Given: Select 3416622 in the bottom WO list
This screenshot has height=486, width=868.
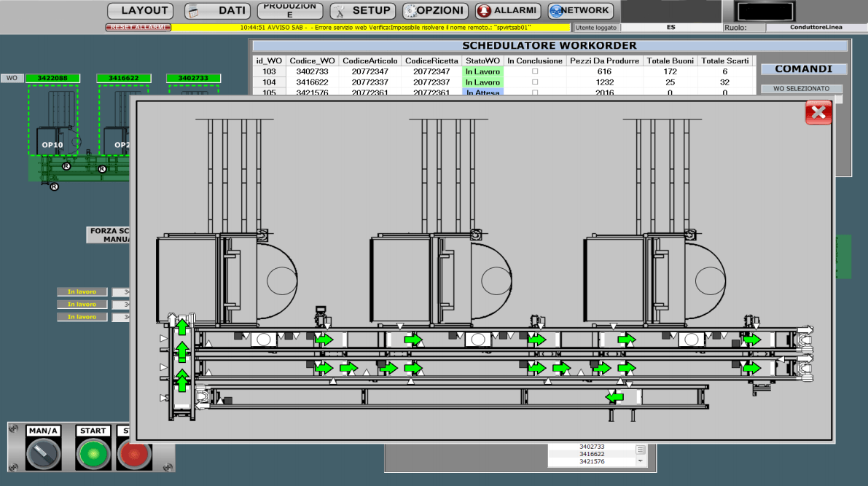Looking at the screenshot, I should (x=592, y=454).
